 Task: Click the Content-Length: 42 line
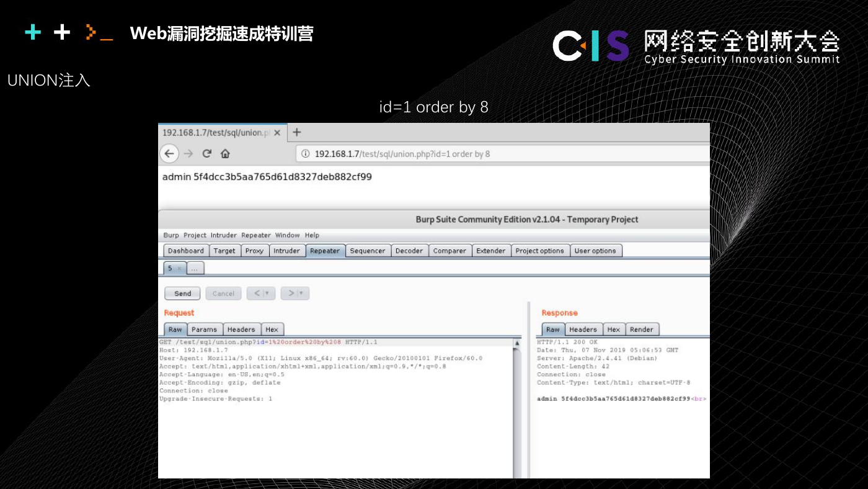click(573, 367)
